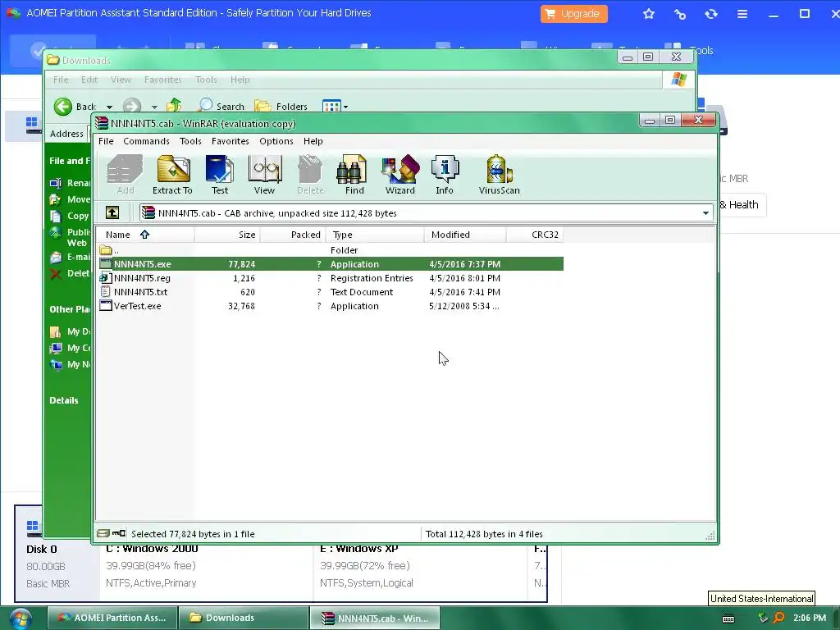Sort by the Type column header
Image resolution: width=840 pixels, height=630 pixels.
coord(374,235)
